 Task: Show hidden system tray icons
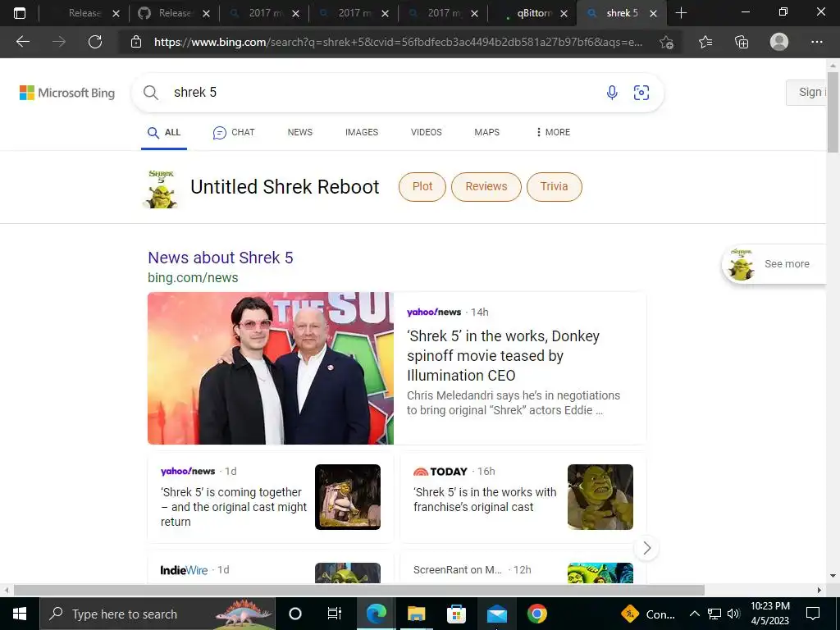694,614
